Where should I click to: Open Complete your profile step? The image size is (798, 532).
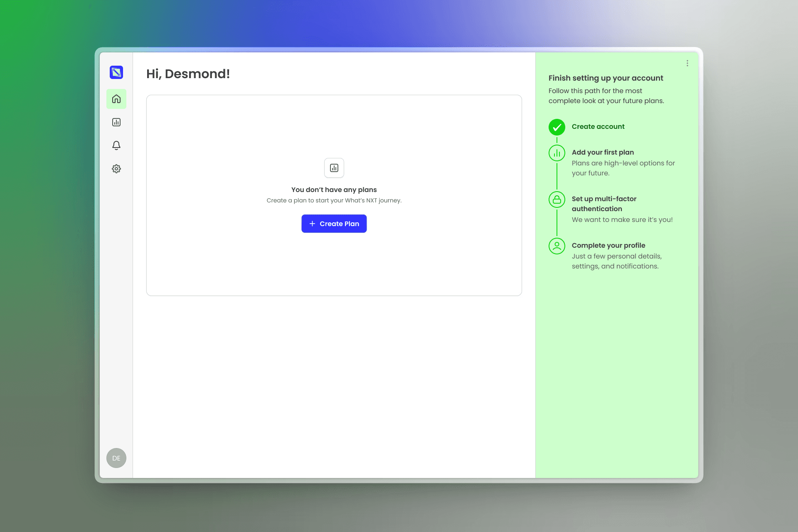pyautogui.click(x=608, y=245)
